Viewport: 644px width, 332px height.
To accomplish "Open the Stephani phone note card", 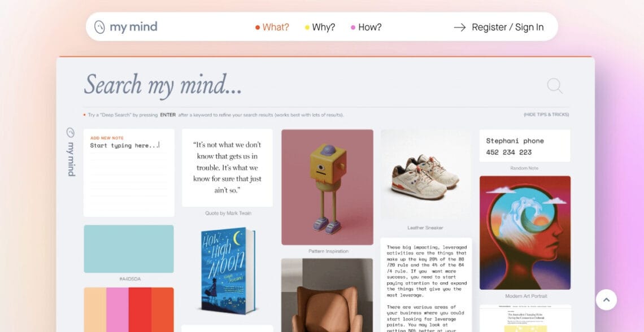I will (524, 146).
